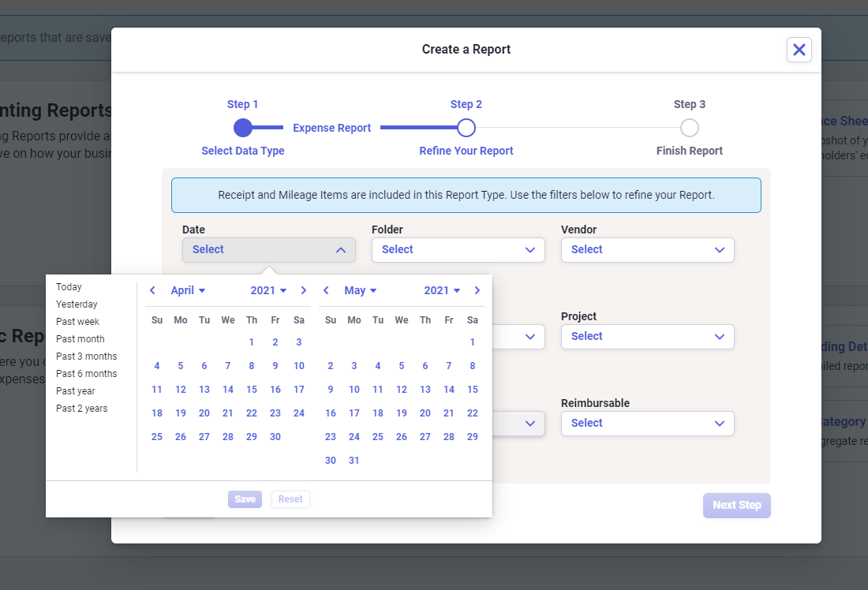Viewport: 868px width, 590px height.
Task: Navigate back a month on the May calendar
Action: click(x=326, y=290)
